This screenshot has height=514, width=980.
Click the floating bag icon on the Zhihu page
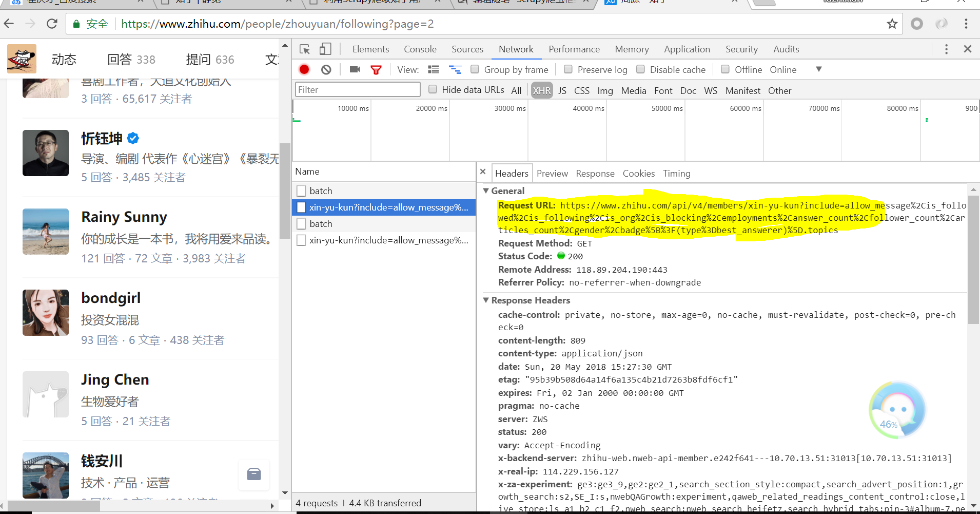254,474
